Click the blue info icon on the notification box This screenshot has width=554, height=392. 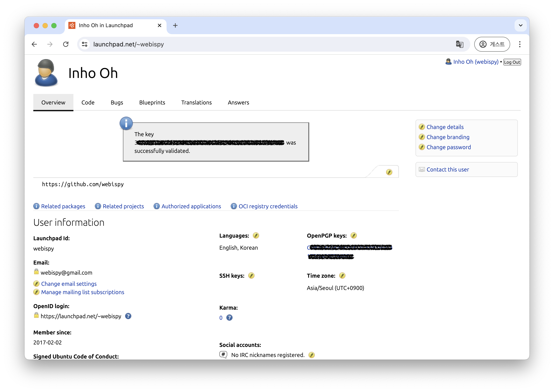point(126,123)
